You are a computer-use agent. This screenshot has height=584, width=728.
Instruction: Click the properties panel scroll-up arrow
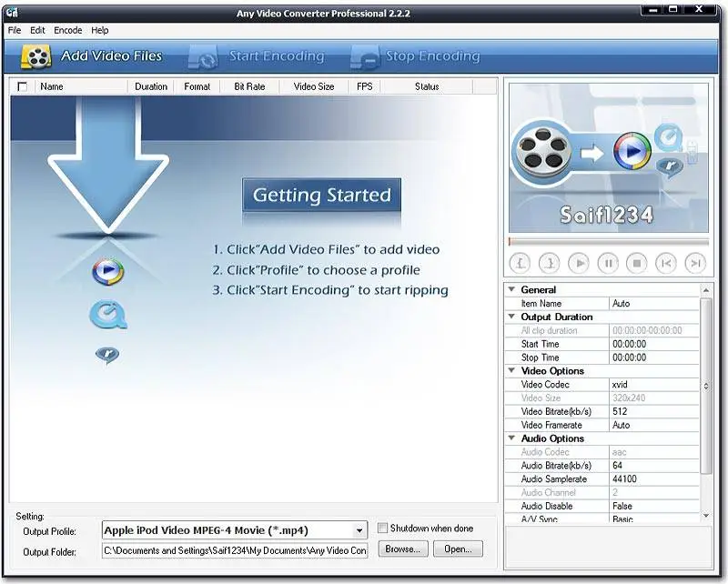click(x=706, y=290)
